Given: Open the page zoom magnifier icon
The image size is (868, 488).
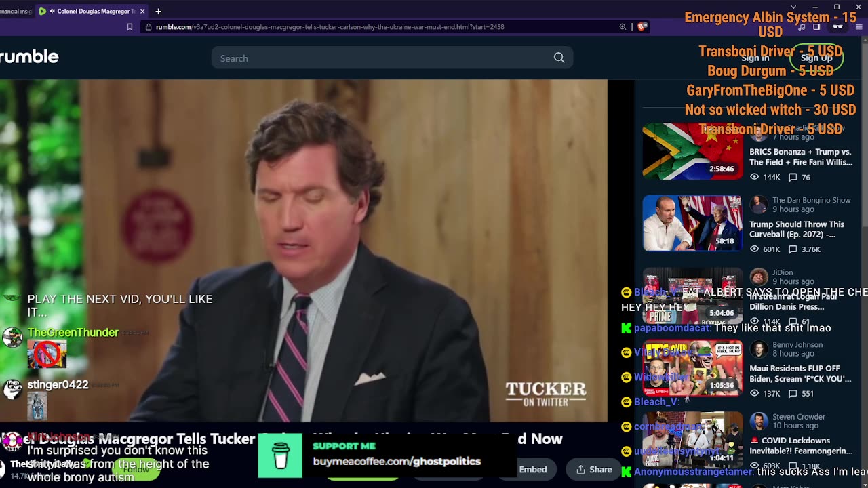Looking at the screenshot, I should [623, 27].
